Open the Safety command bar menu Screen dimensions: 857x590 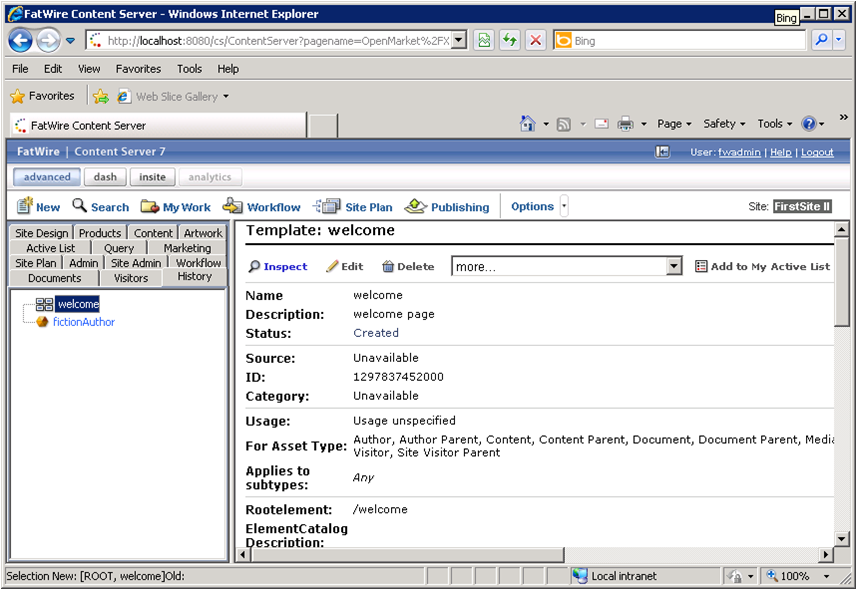pos(724,124)
